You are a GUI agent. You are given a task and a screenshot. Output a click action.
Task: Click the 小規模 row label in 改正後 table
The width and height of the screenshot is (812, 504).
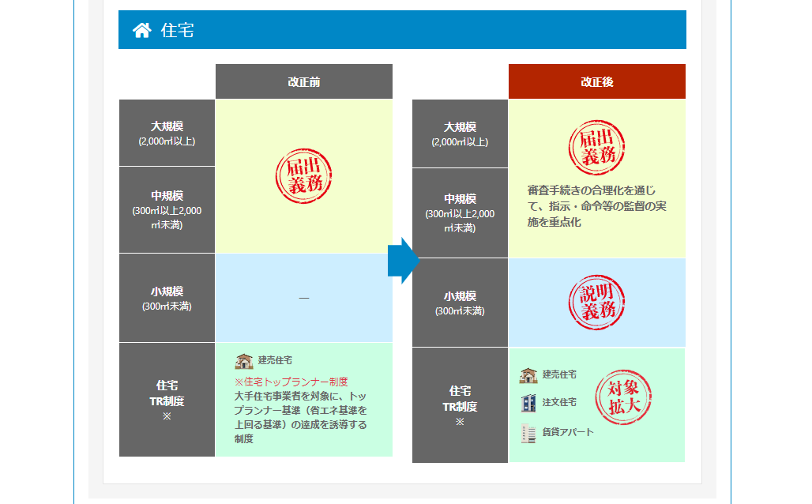460,303
